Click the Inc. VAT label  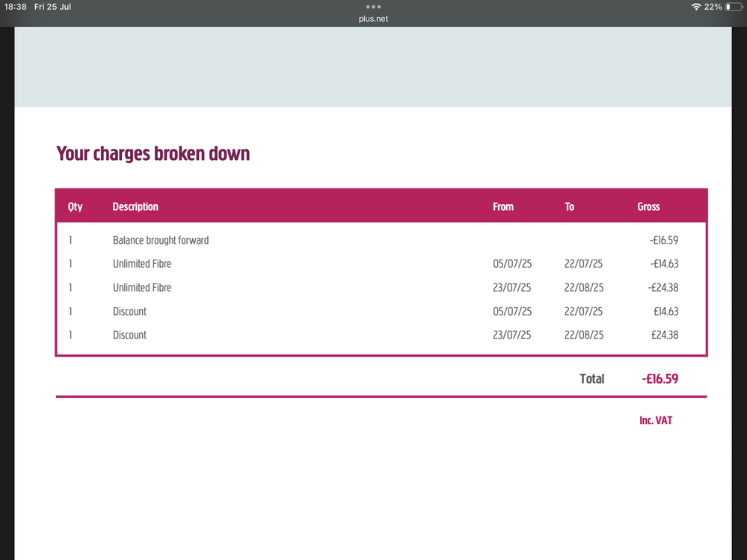tap(656, 420)
